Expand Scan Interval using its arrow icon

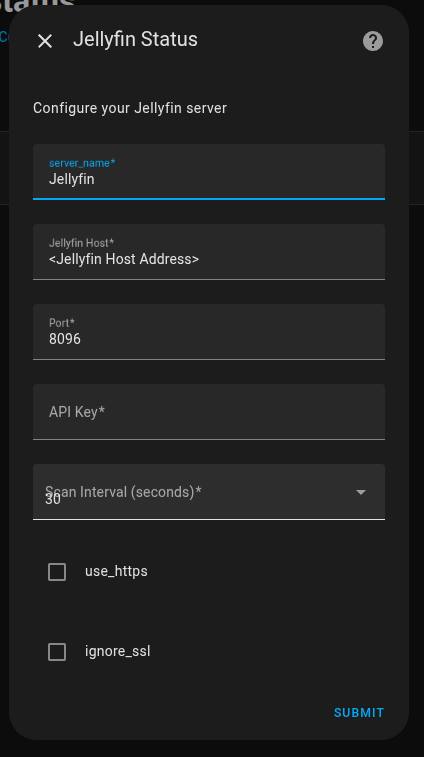(361, 492)
